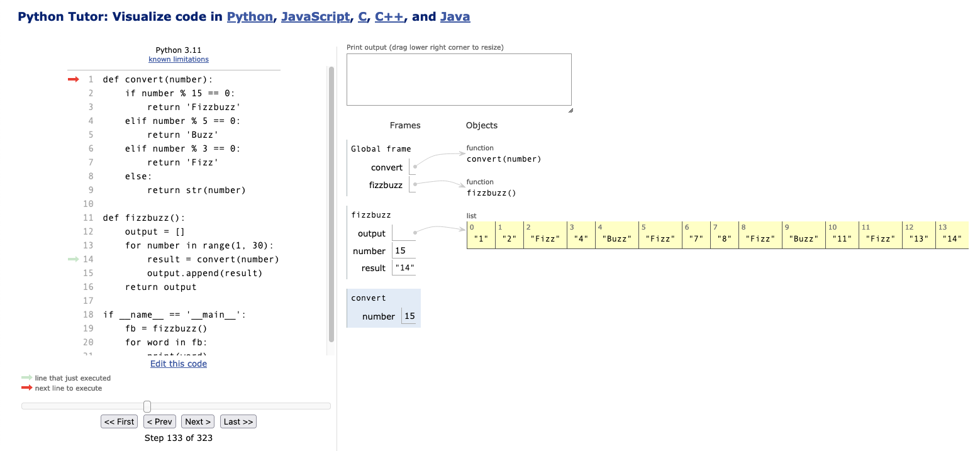The image size is (980, 451).
Task: Click the output variable in fizzbuzz frame
Action: coord(372,233)
